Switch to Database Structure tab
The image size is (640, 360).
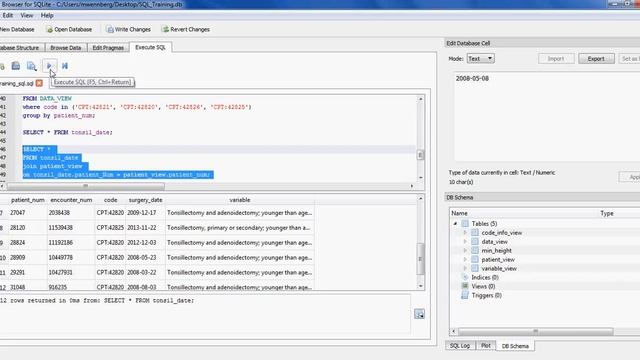click(20, 48)
